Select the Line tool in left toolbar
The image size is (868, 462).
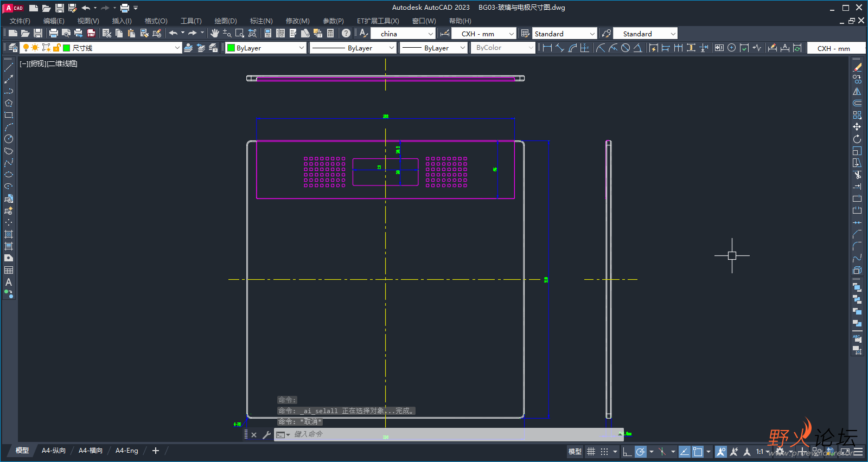click(x=9, y=68)
